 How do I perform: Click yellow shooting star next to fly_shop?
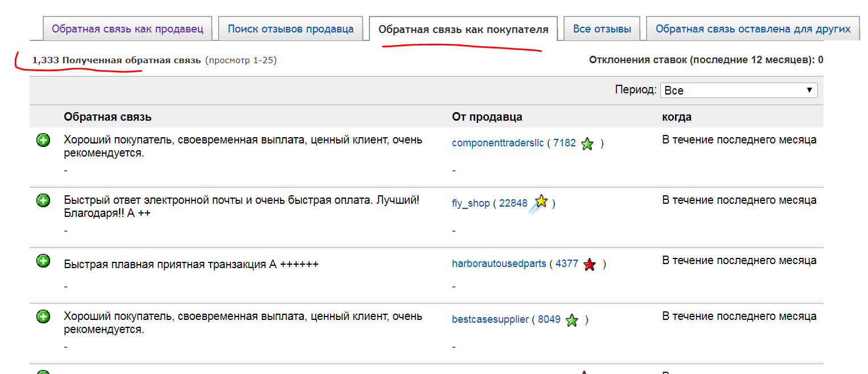(538, 203)
